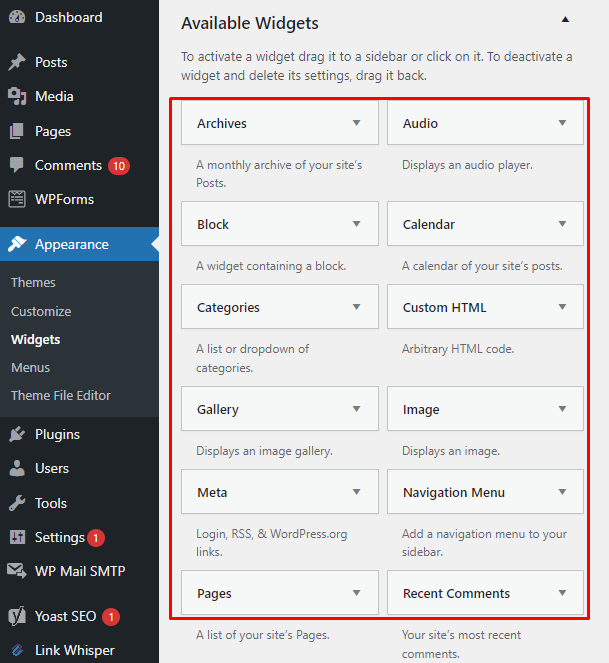The width and height of the screenshot is (609, 663).
Task: Expand the Recent Comments widget arrow
Action: point(562,593)
